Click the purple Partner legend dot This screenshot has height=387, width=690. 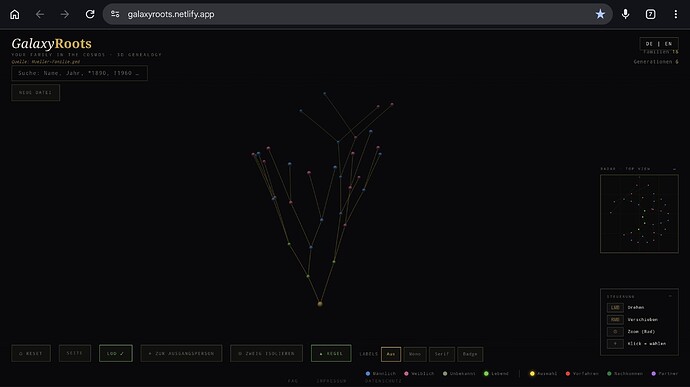653,373
